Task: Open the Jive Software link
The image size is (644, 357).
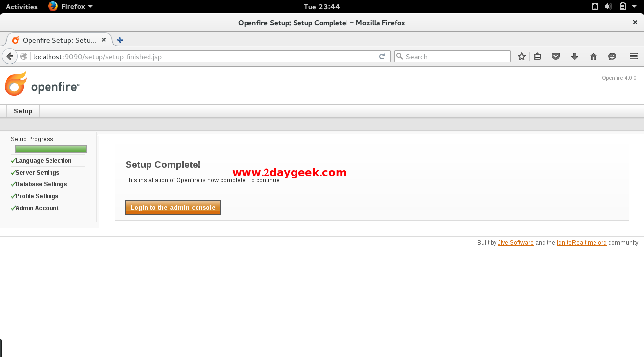Action: tap(516, 243)
